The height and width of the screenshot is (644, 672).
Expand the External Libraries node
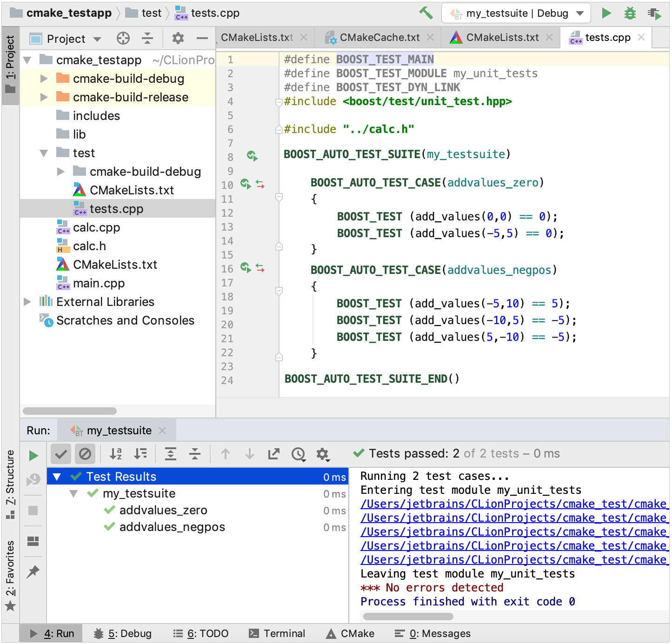pyautogui.click(x=27, y=302)
